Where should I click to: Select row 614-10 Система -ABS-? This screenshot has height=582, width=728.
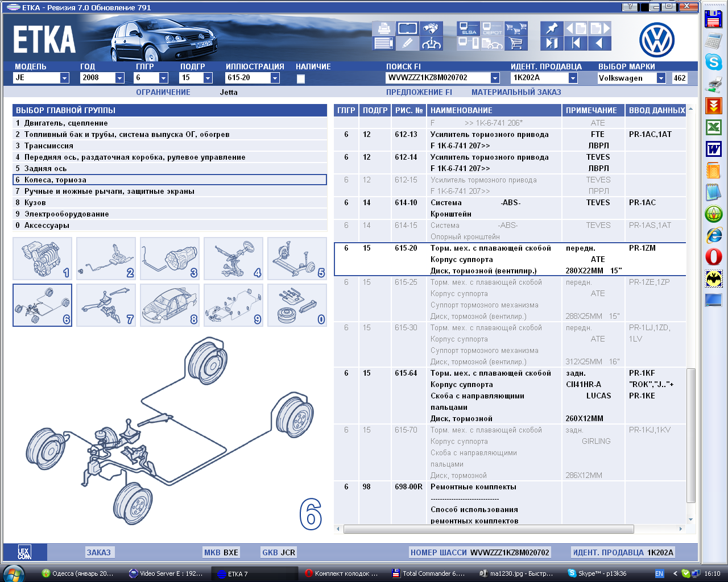pyautogui.click(x=510, y=208)
